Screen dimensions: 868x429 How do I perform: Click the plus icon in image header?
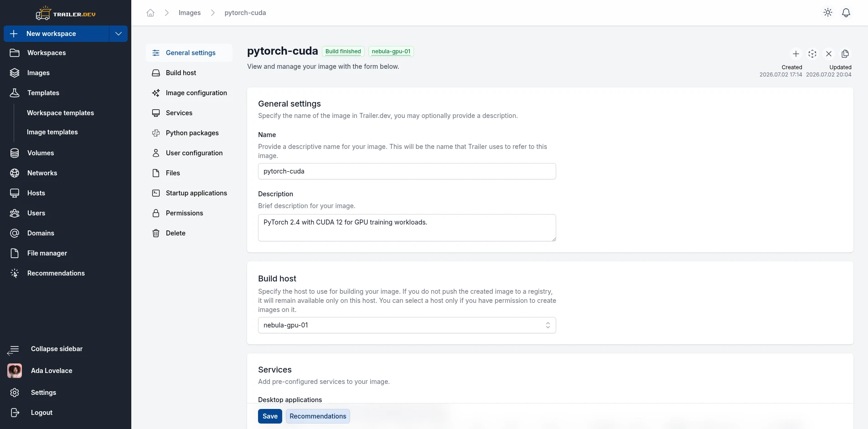[796, 54]
